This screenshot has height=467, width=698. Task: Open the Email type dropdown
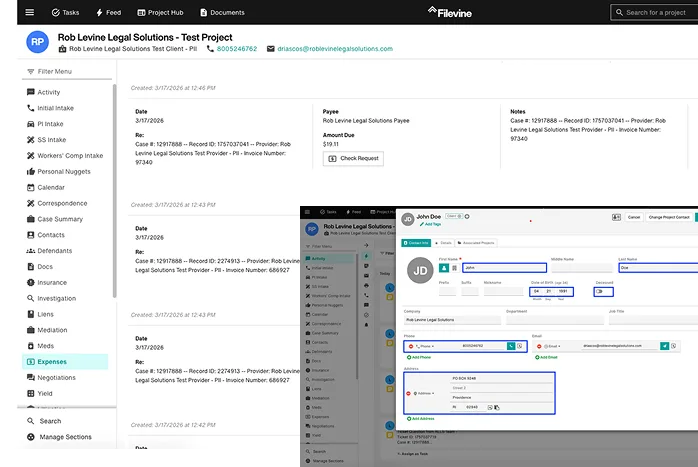point(552,346)
